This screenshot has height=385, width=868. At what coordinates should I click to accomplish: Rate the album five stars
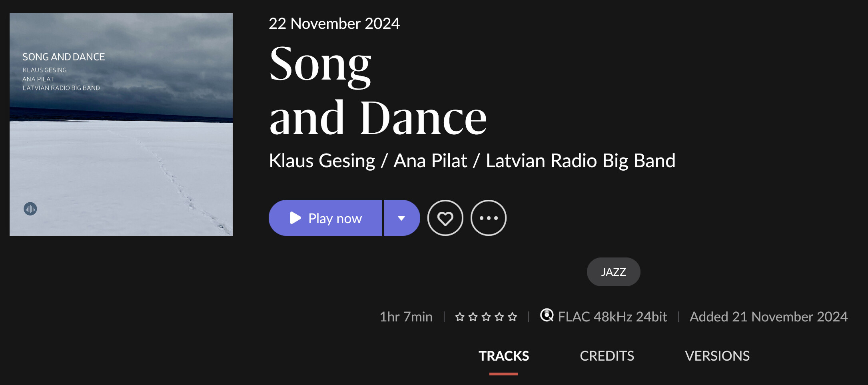click(x=513, y=317)
